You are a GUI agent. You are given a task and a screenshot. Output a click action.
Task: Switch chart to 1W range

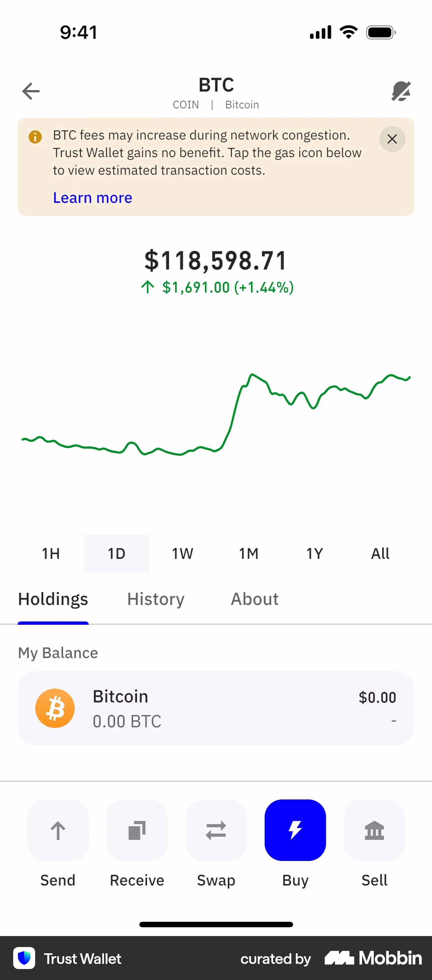point(183,553)
